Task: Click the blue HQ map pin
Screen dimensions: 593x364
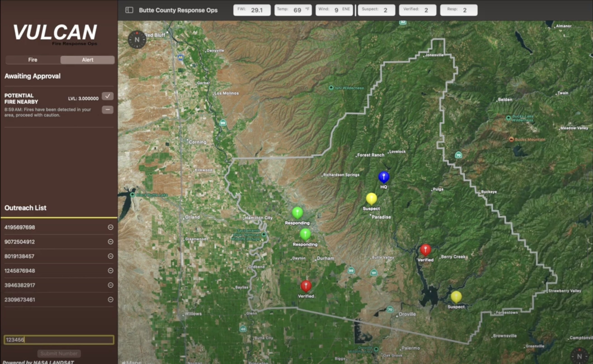Action: coord(384,177)
